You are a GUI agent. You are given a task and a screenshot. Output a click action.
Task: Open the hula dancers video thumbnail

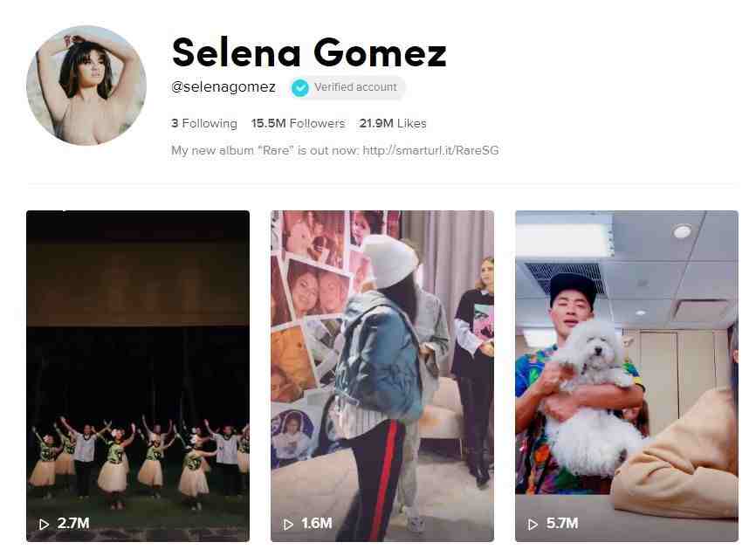138,376
